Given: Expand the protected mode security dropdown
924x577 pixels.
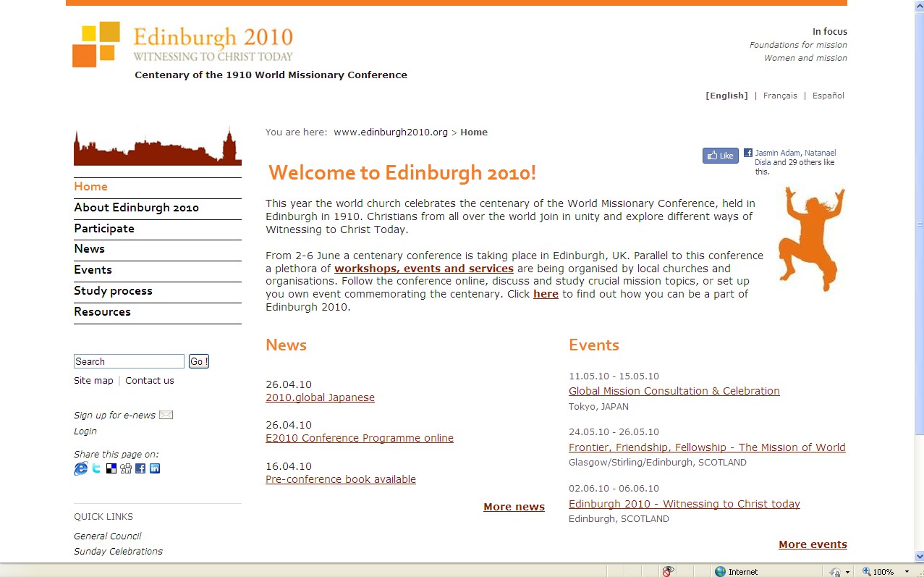Looking at the screenshot, I should click(x=847, y=572).
